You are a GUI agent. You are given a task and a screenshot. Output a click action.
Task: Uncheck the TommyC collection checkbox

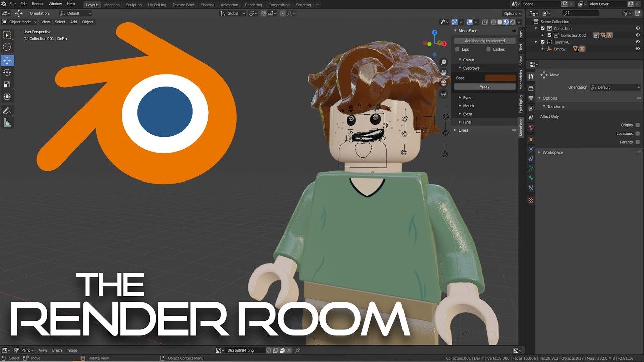coord(543,42)
